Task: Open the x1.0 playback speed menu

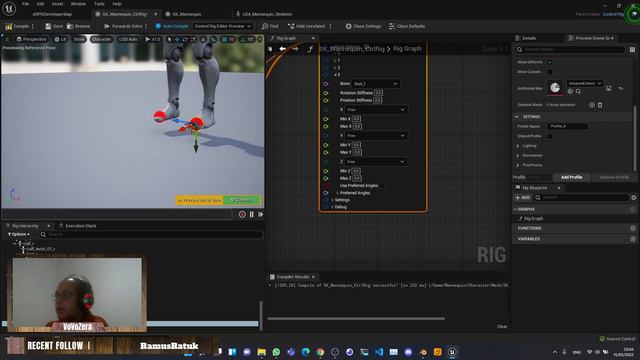Action: 153,39
